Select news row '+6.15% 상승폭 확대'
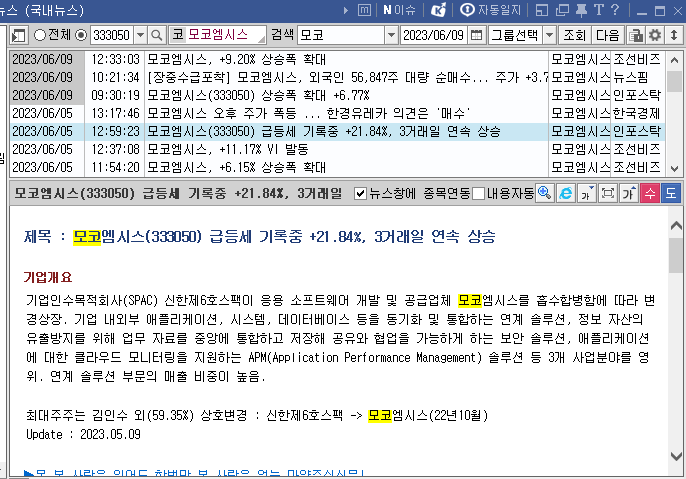This screenshot has height=479, width=686. pos(337,167)
